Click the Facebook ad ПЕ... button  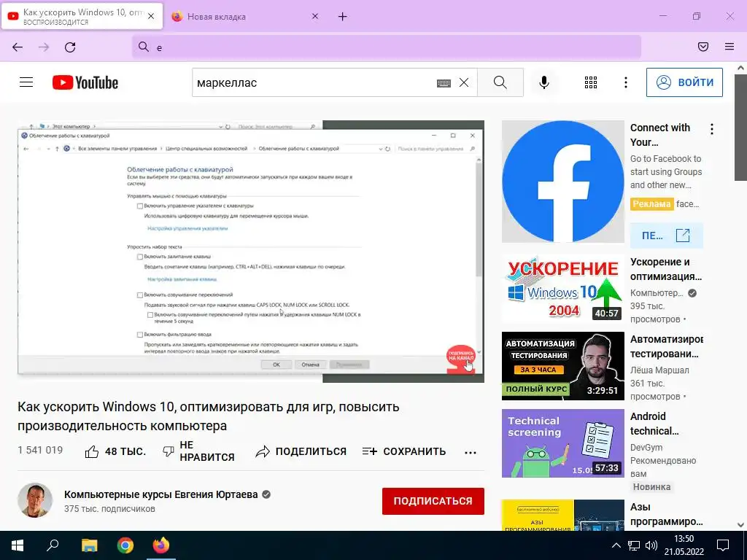[x=667, y=236]
